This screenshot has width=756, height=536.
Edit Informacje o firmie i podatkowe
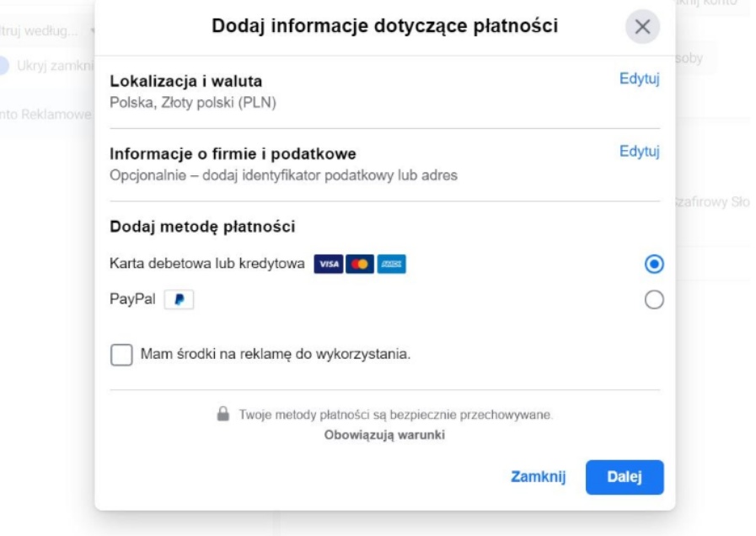tap(639, 152)
